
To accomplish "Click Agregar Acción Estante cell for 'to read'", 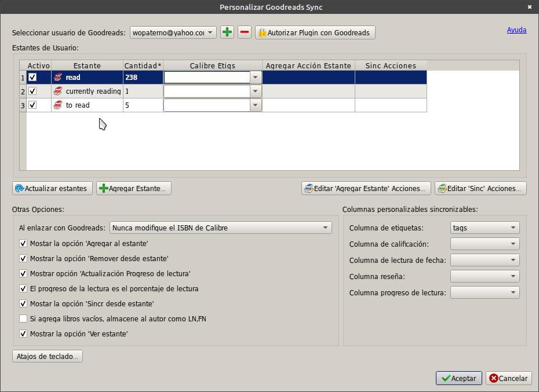I will click(308, 105).
